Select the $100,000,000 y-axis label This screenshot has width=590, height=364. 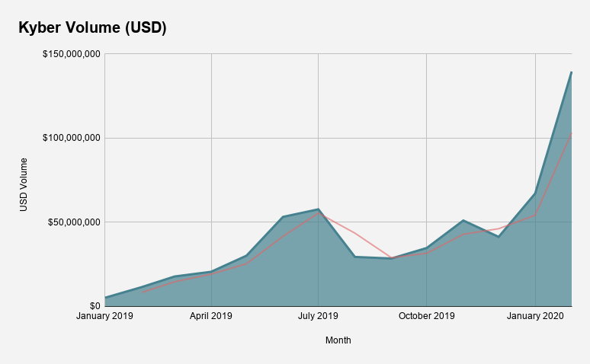pyautogui.click(x=72, y=138)
